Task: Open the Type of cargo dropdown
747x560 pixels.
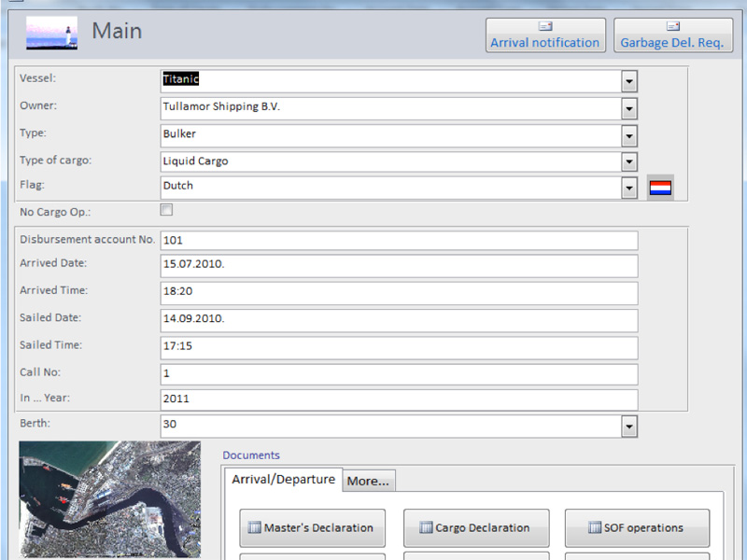Action: point(629,162)
